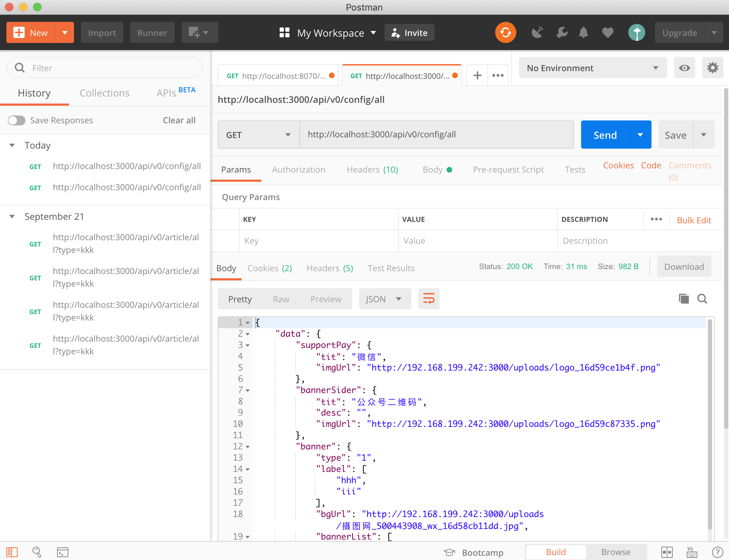The width and height of the screenshot is (729, 560).
Task: Open the New button dropdown arrow
Action: pyautogui.click(x=65, y=32)
